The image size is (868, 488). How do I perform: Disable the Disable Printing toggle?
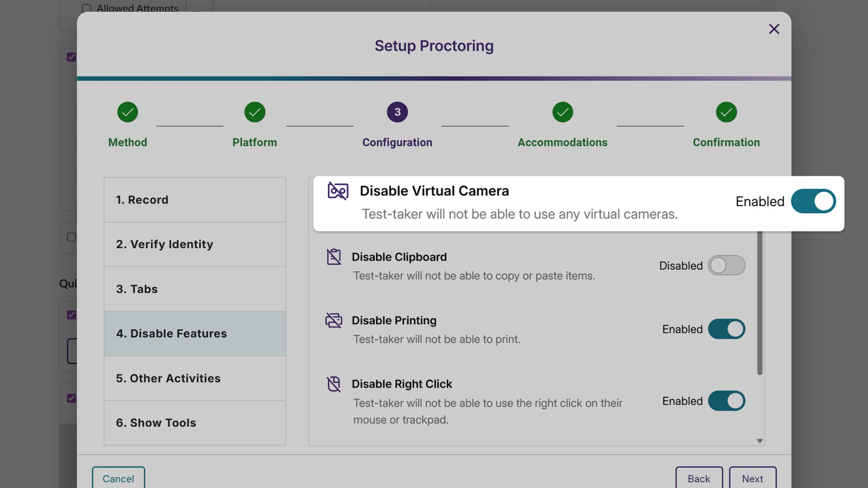tap(727, 329)
